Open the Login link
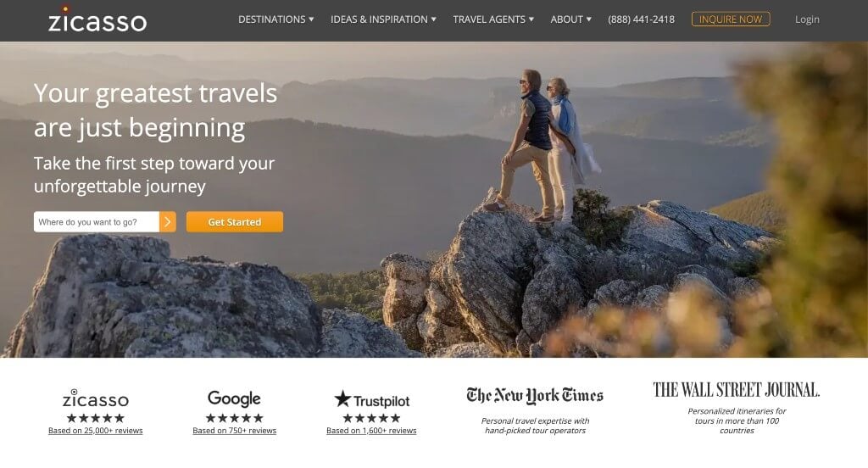 pyautogui.click(x=807, y=19)
